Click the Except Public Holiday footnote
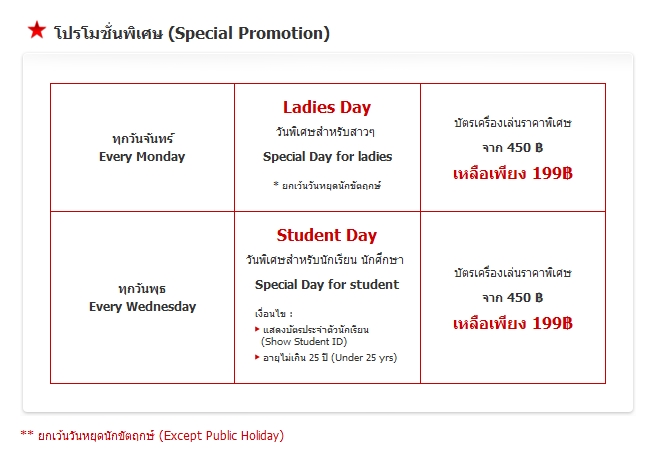 152,435
